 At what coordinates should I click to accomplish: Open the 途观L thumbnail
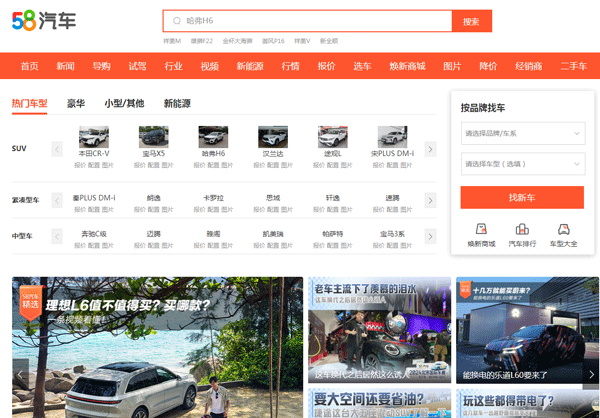coord(333,137)
